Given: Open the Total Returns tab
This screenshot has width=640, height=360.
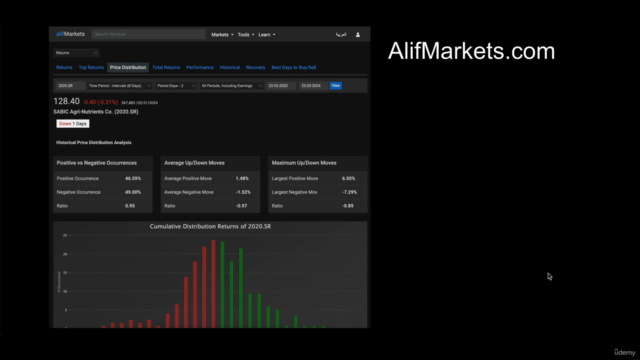Looking at the screenshot, I should 166,67.
